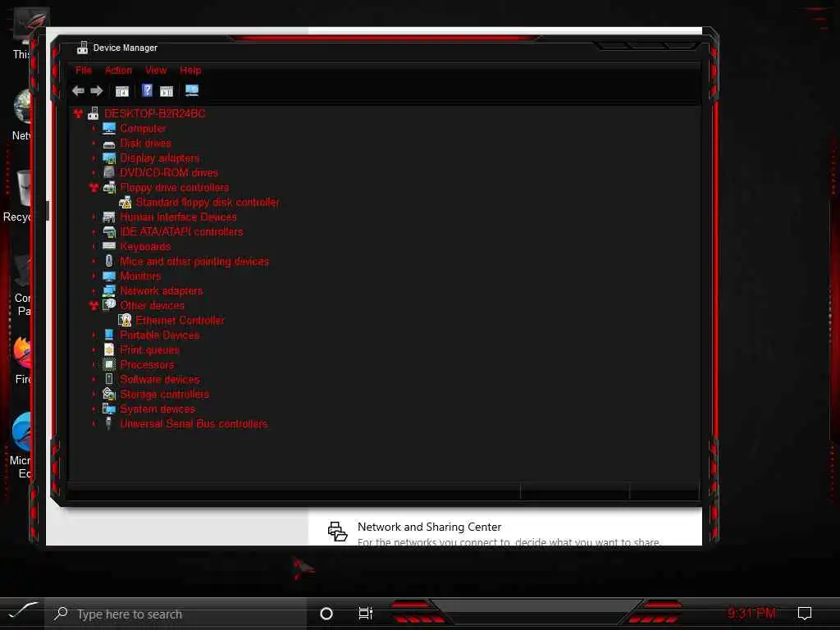The image size is (840, 630).
Task: Click the taskbar clock showing 9:31 PM
Action: pos(751,613)
